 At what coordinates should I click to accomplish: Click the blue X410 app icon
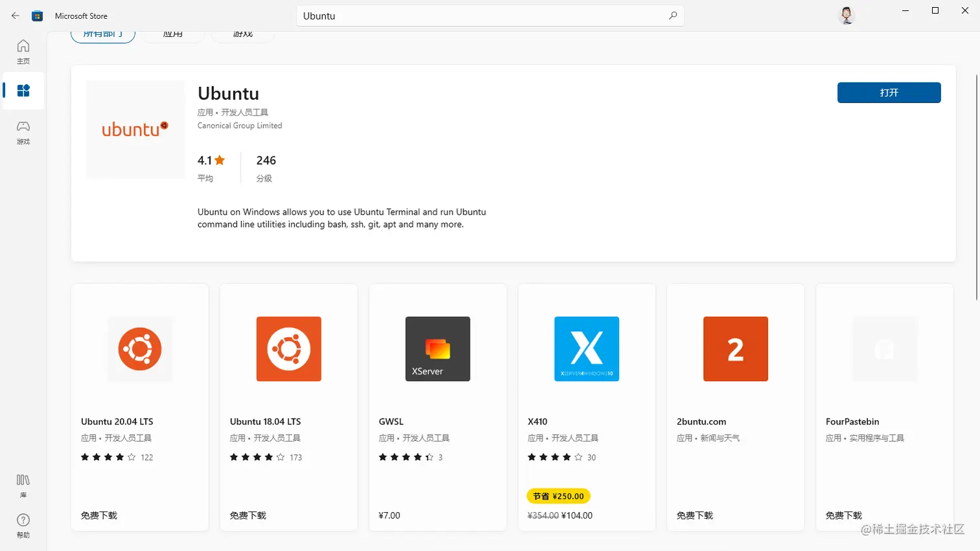(x=587, y=349)
